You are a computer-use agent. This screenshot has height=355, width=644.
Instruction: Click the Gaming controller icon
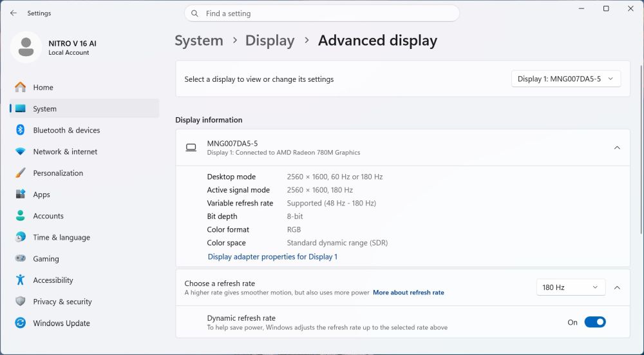point(20,258)
